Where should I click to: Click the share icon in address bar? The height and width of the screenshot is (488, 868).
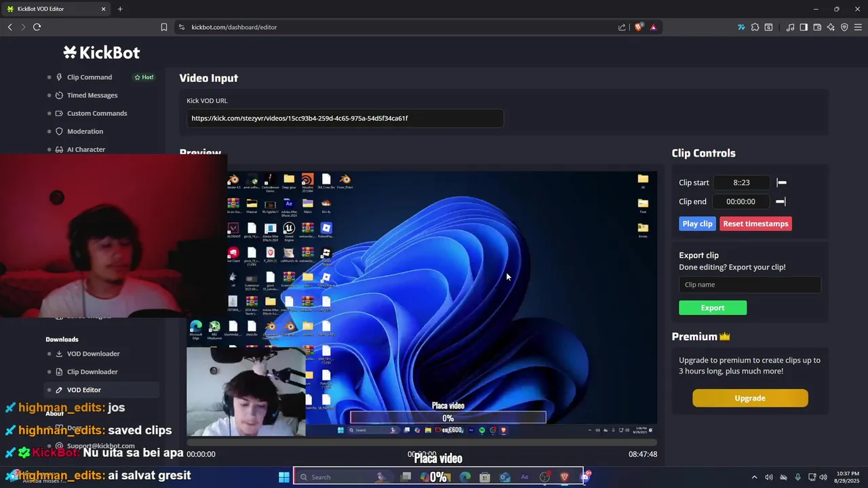coord(622,27)
